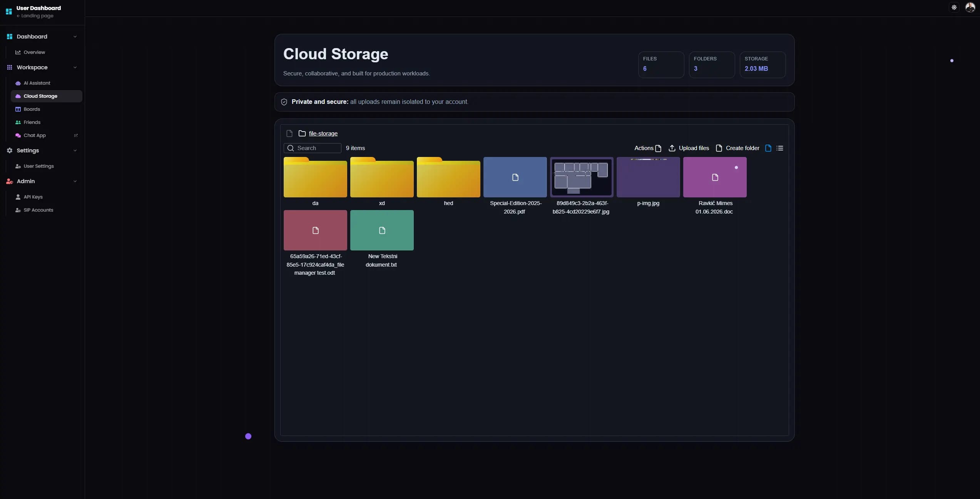
Task: Click the search magnifier icon
Action: [291, 148]
